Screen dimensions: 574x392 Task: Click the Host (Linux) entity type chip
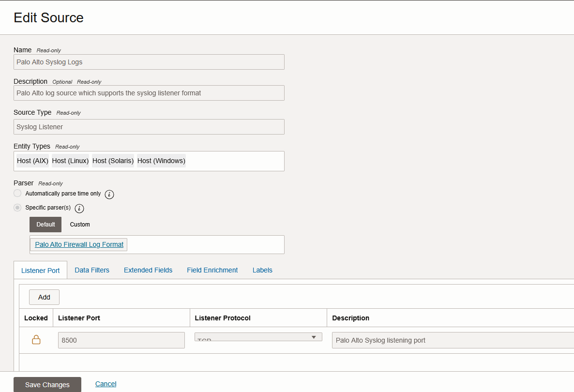[x=71, y=161]
